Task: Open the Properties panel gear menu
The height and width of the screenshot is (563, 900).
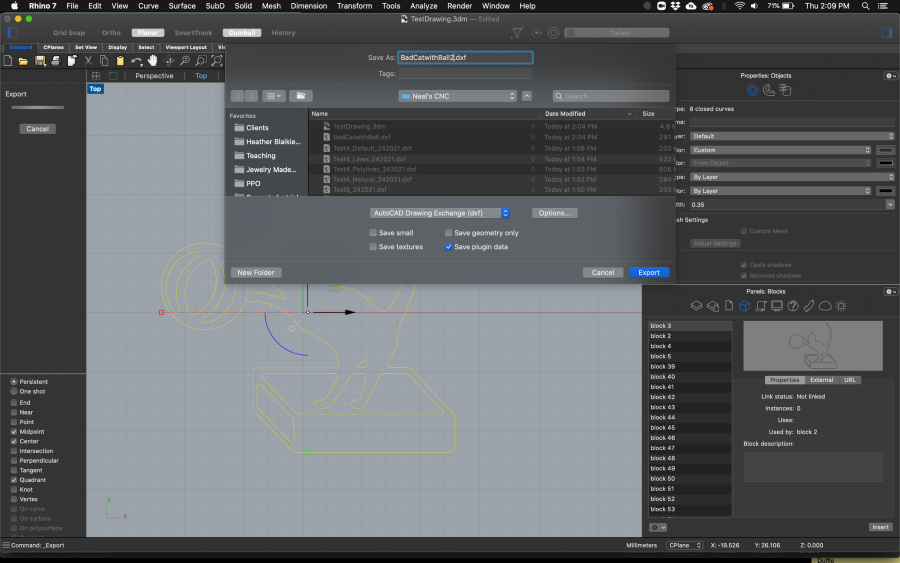Action: (890, 76)
